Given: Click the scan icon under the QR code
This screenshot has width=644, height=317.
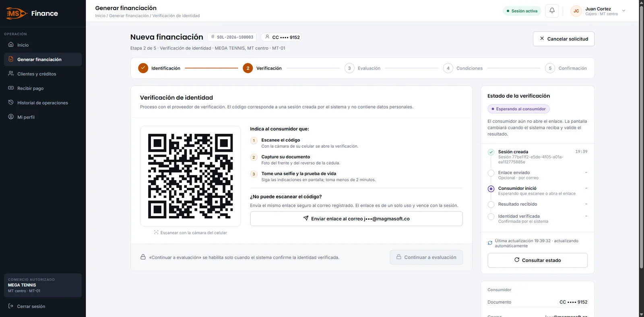Looking at the screenshot, I should click(156, 233).
